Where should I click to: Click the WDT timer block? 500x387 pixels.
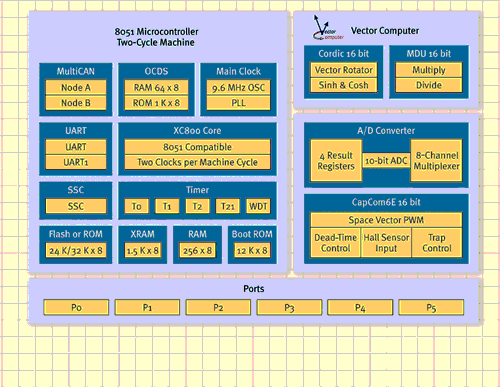pyautogui.click(x=258, y=206)
